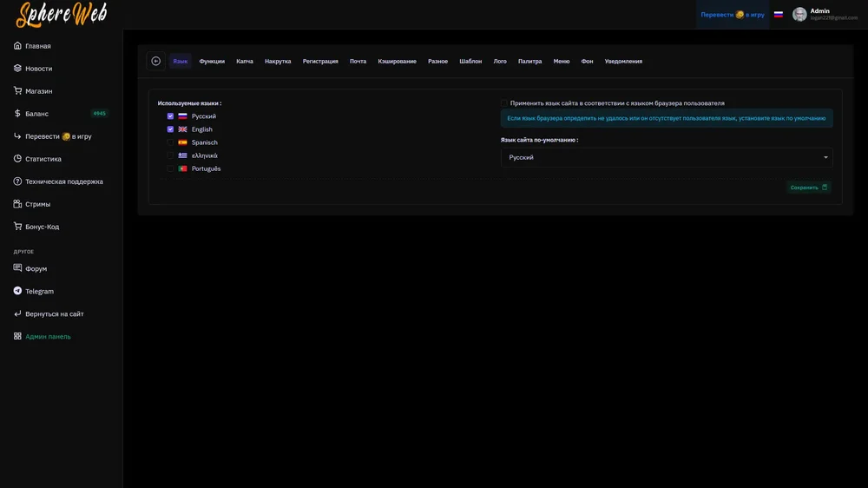Screen dimensions: 868x488
Task: Uncheck the Русский language checkbox
Action: (171, 116)
